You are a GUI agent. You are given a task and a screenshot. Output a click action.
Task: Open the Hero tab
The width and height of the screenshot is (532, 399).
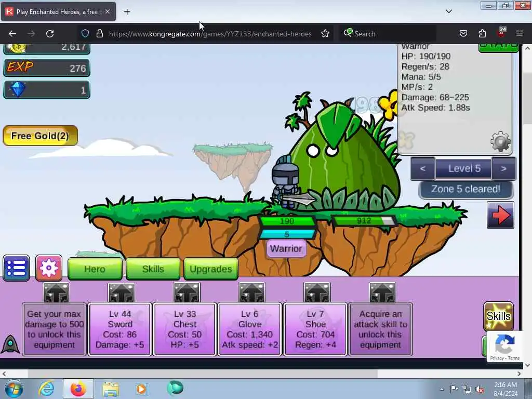(95, 269)
